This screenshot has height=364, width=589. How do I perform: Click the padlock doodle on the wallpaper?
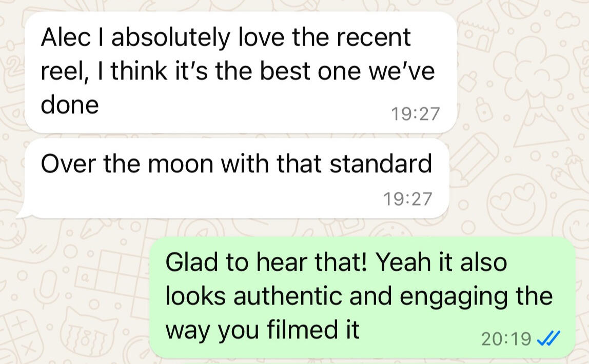coord(484,110)
